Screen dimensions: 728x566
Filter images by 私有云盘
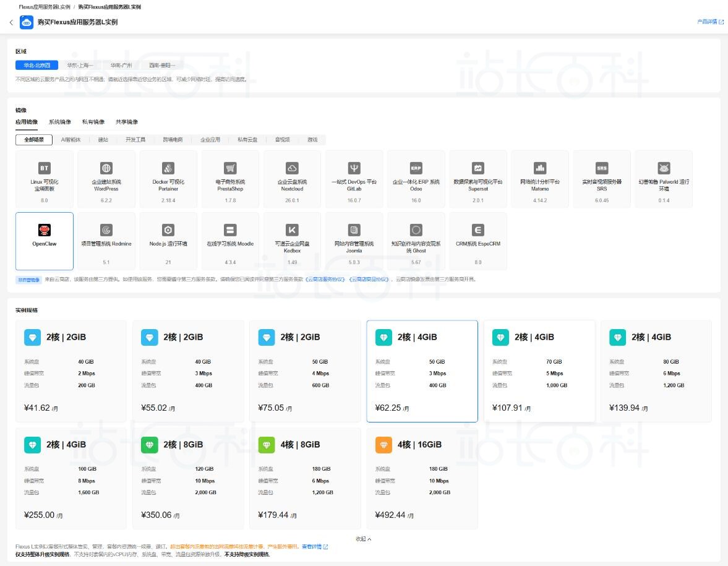247,140
